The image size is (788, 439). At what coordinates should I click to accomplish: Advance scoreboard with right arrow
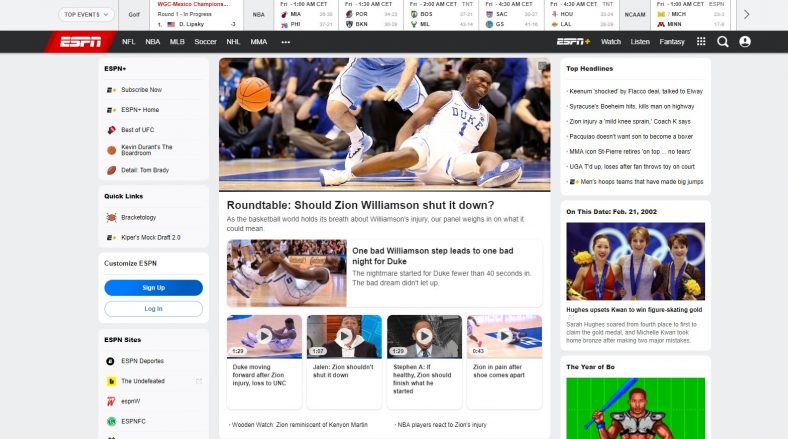(746, 15)
